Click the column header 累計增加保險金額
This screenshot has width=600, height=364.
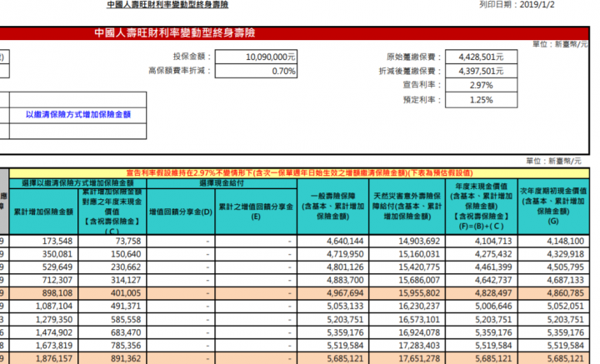pos(43,212)
